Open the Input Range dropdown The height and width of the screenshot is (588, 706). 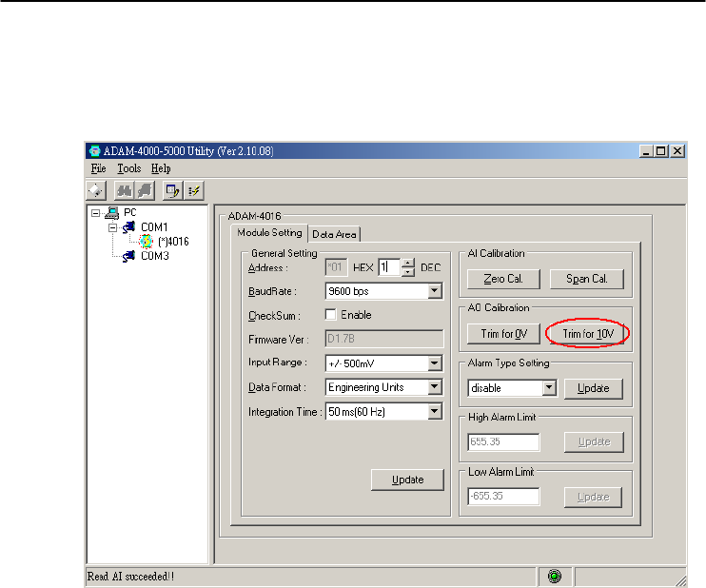(x=434, y=363)
